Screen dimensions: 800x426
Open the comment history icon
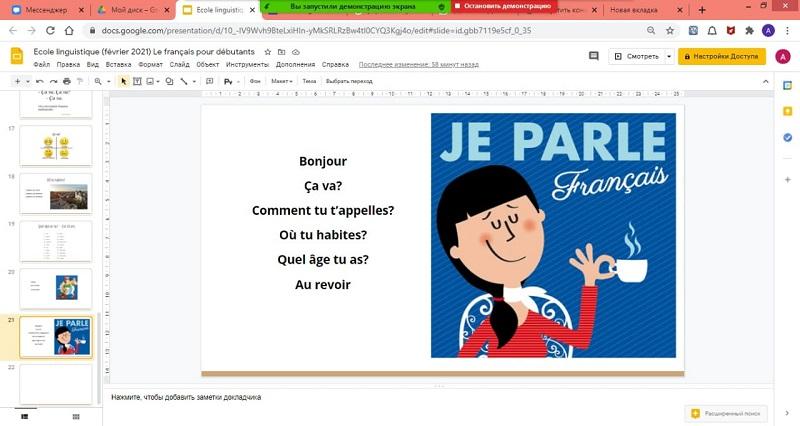pos(593,56)
